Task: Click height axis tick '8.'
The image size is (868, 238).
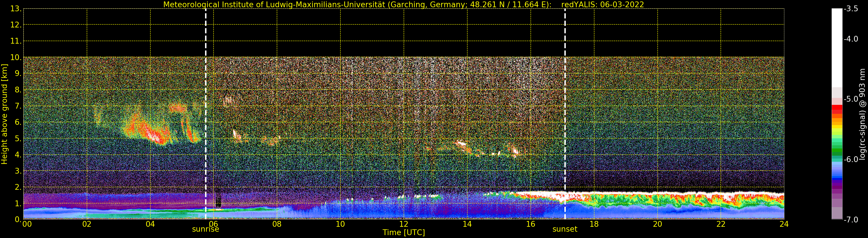Action: (18, 90)
